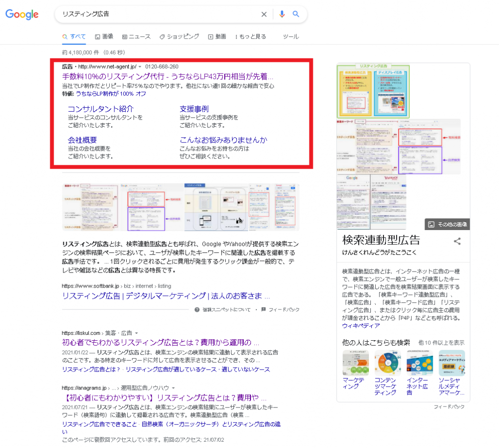Expand the もっと見る menu

click(x=250, y=37)
